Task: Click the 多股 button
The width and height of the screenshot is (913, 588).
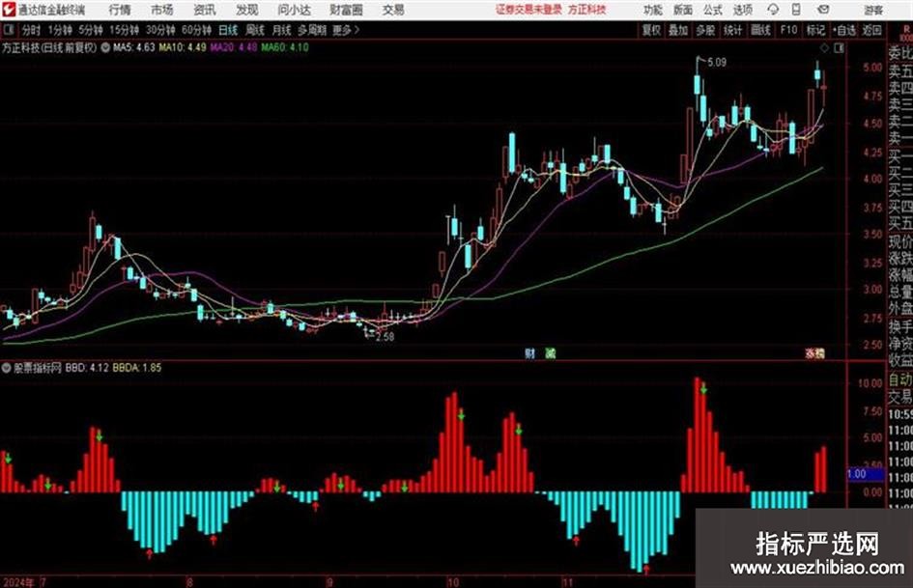Action: (x=705, y=30)
